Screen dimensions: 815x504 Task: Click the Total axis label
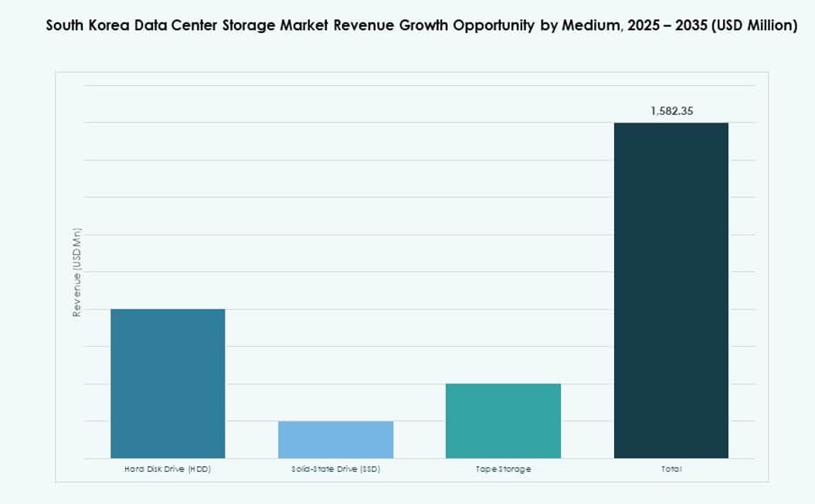671,468
